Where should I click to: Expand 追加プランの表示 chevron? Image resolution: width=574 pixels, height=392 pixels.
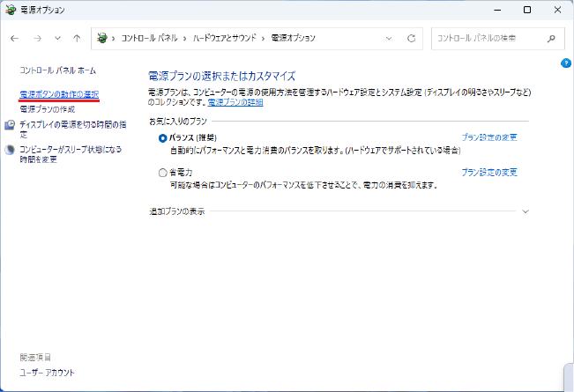[x=526, y=211]
